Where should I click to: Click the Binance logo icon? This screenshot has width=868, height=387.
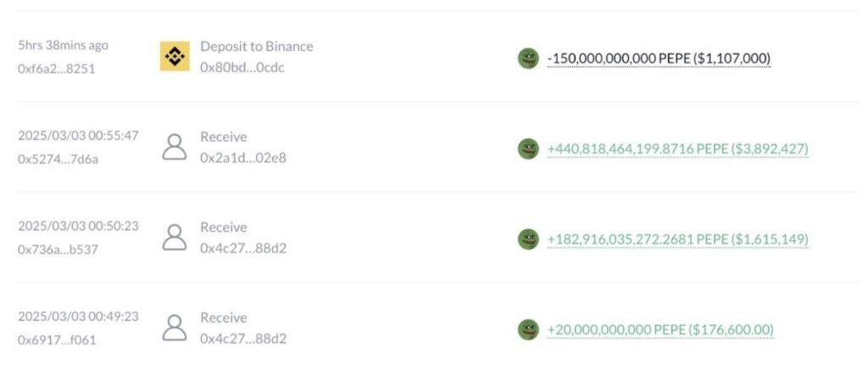click(x=175, y=57)
